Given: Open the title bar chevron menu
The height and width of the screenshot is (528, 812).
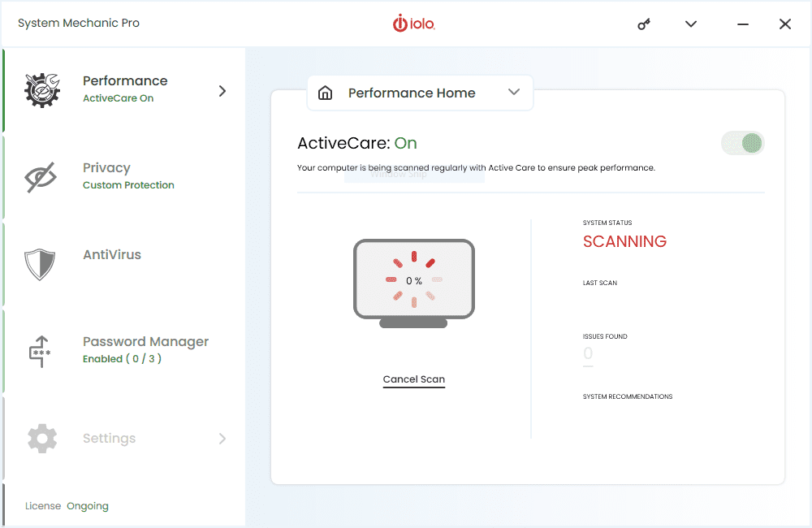Looking at the screenshot, I should (x=691, y=24).
